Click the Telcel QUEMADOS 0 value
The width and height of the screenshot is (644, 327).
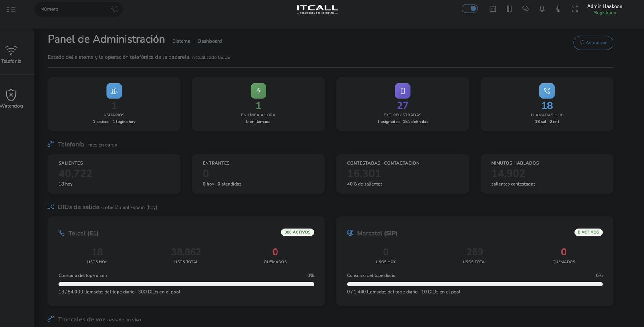coord(275,252)
